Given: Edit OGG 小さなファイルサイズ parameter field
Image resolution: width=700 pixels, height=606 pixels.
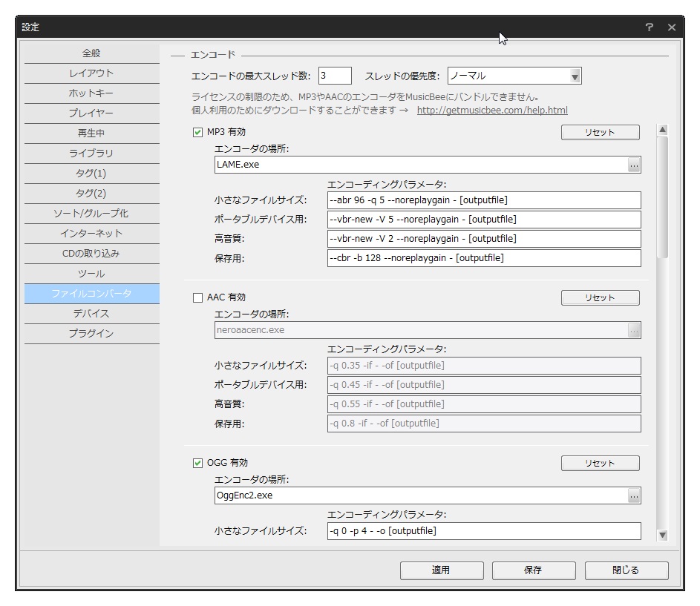Looking at the screenshot, I should click(484, 531).
